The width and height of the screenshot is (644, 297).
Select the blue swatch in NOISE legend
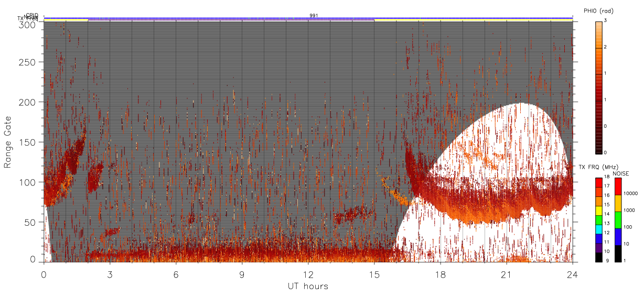pos(618,237)
